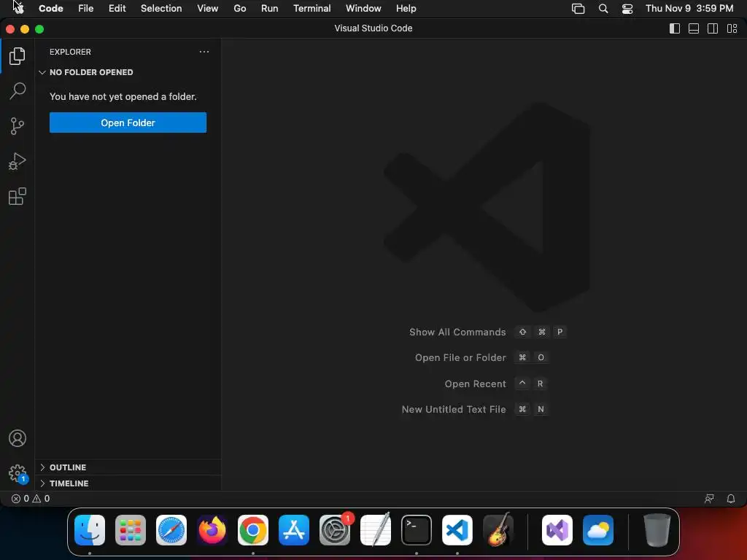
Task: Open the Search view icon
Action: [18, 91]
